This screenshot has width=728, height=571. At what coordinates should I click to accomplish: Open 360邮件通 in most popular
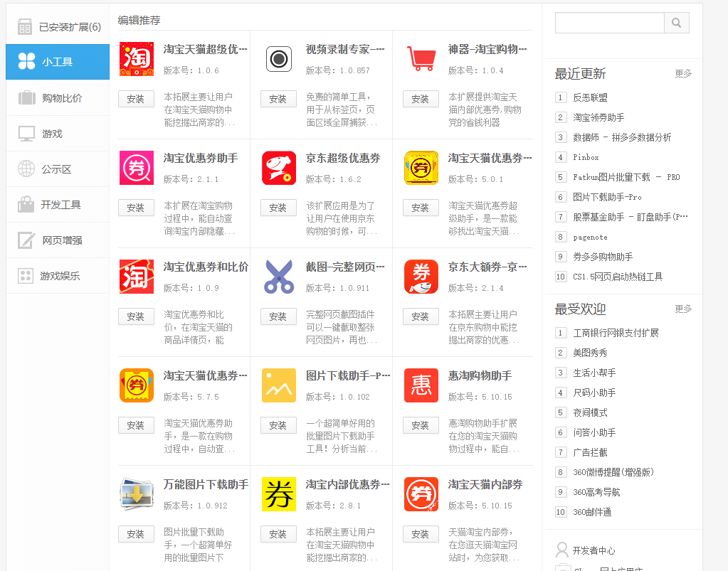coord(592,512)
